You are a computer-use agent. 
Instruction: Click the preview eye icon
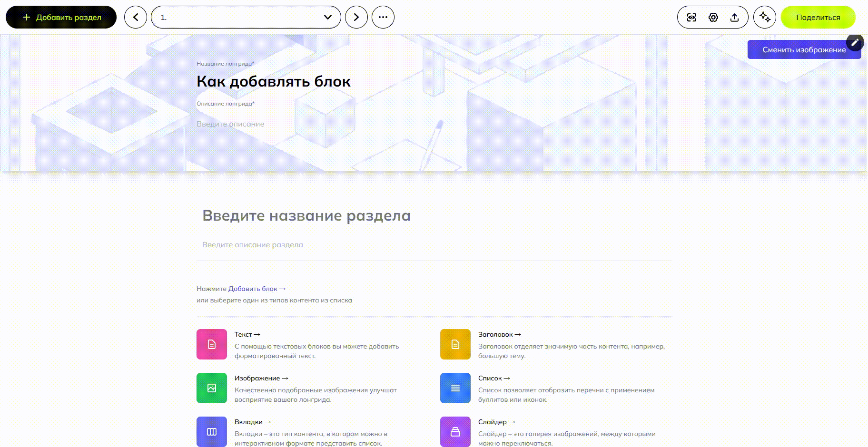coord(692,18)
